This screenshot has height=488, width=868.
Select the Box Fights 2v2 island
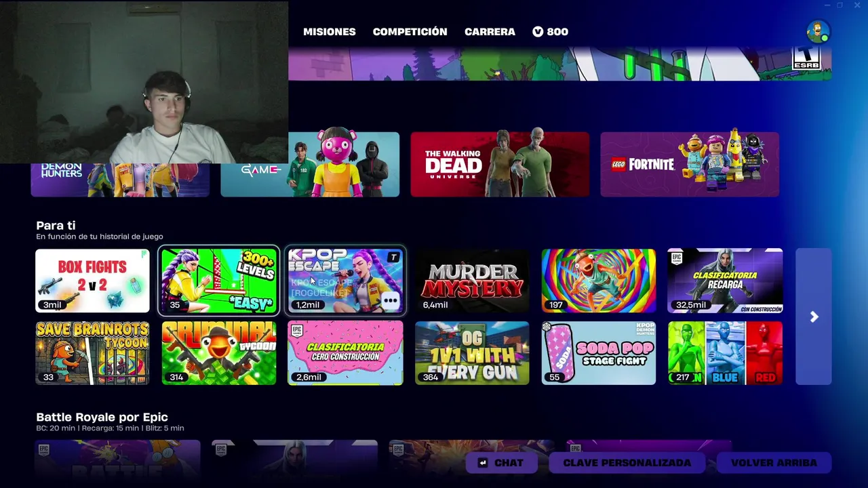92,281
